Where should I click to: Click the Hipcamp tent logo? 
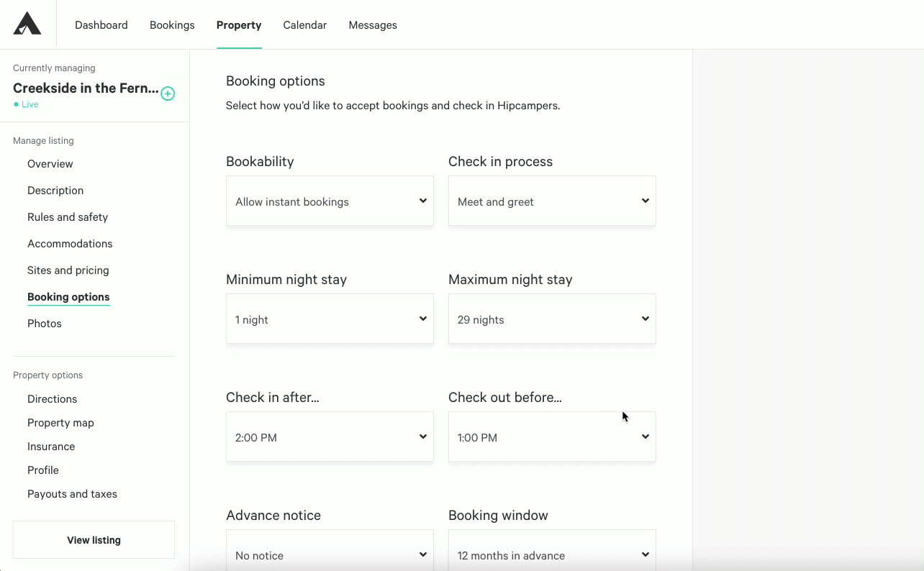pos(27,24)
